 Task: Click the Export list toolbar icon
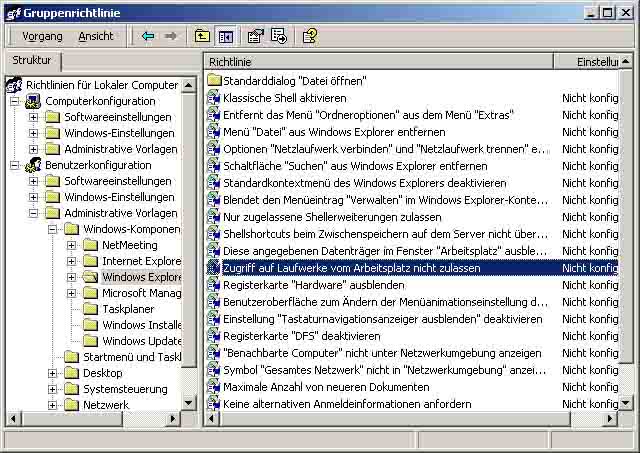[x=279, y=36]
